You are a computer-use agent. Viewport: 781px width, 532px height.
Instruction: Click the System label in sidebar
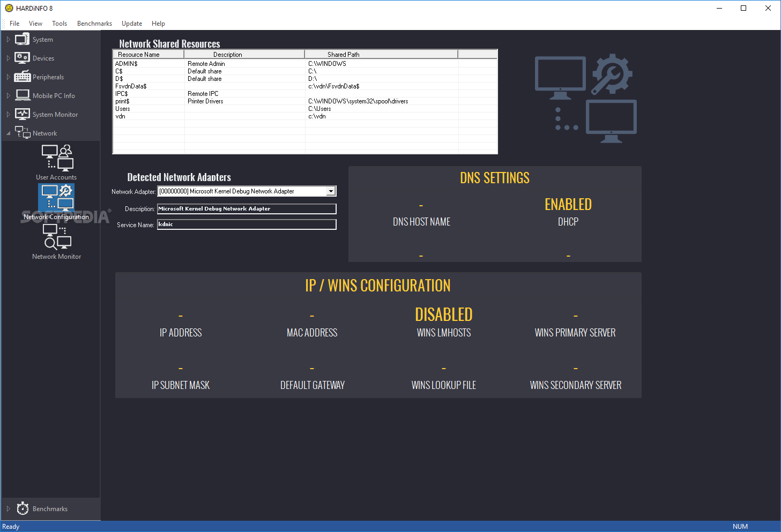click(x=43, y=40)
